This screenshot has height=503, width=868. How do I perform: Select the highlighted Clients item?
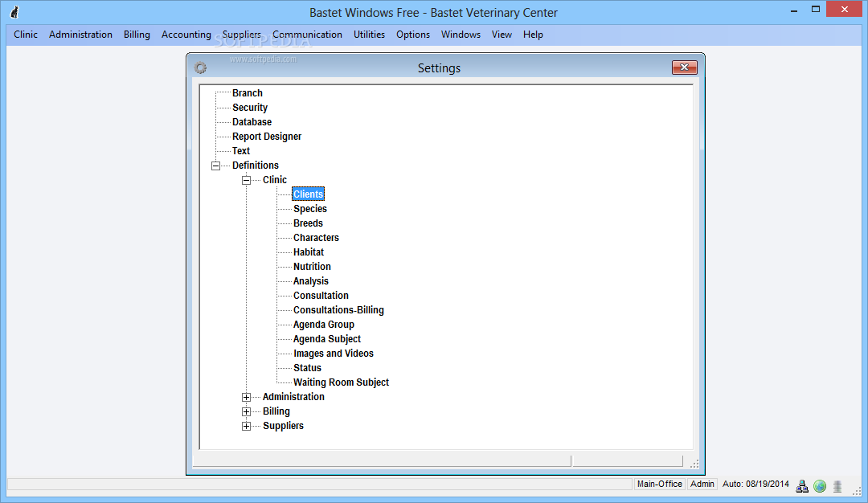tap(309, 194)
